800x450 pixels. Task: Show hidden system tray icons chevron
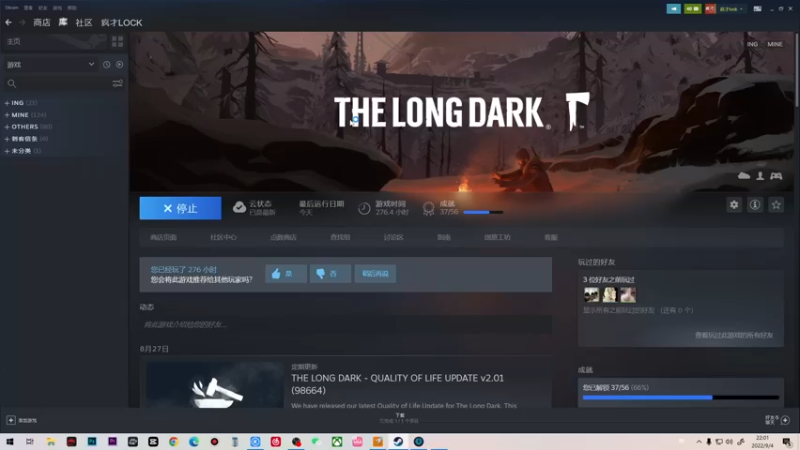(x=698, y=441)
